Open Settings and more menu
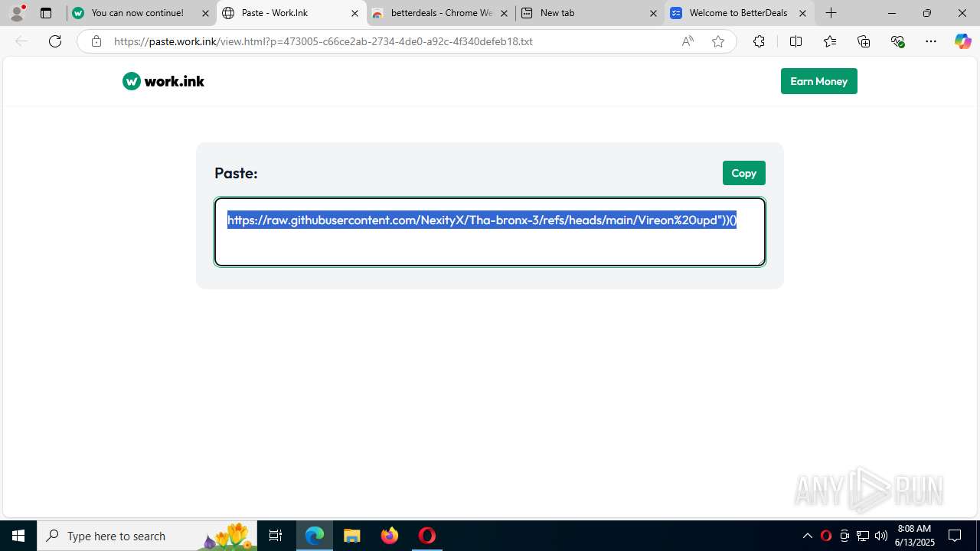Screen dimensions: 980x551 pyautogui.click(x=931, y=41)
